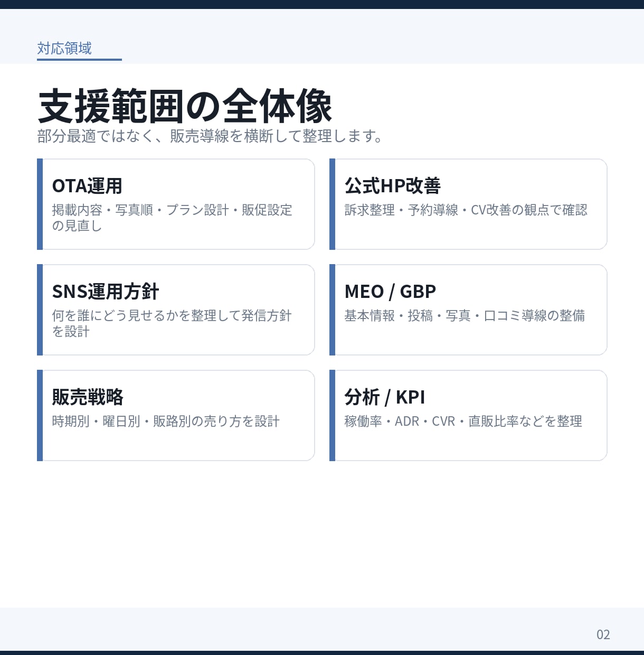Click the page number 02
This screenshot has width=644, height=655.
603,634
